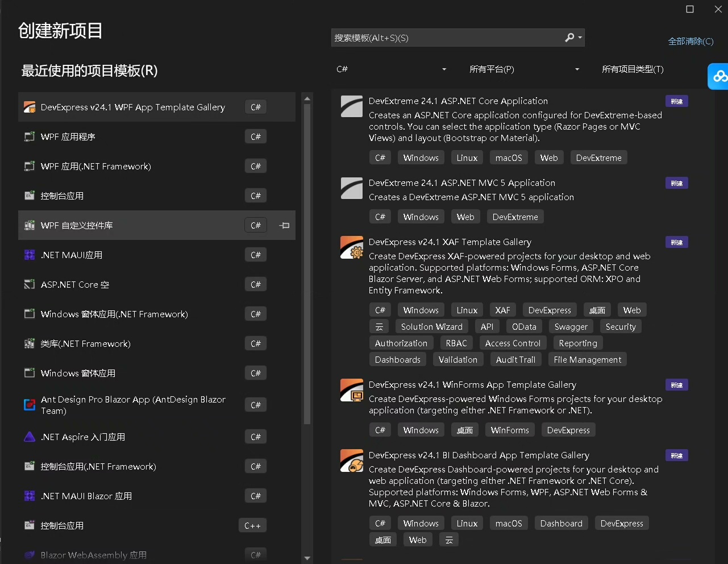
Task: Open the blue cloud widget on the right edge
Action: click(718, 76)
